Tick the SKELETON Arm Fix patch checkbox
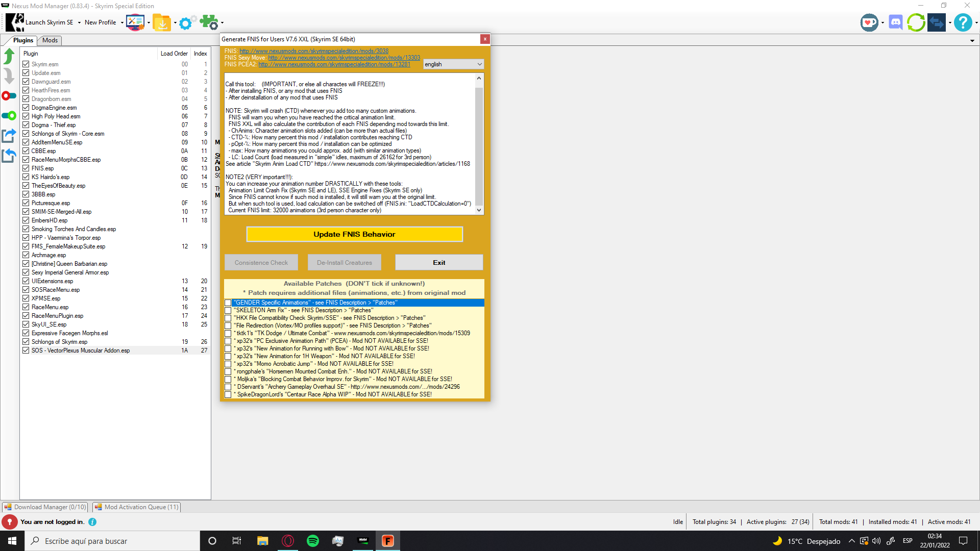This screenshot has width=980, height=551. click(x=228, y=311)
